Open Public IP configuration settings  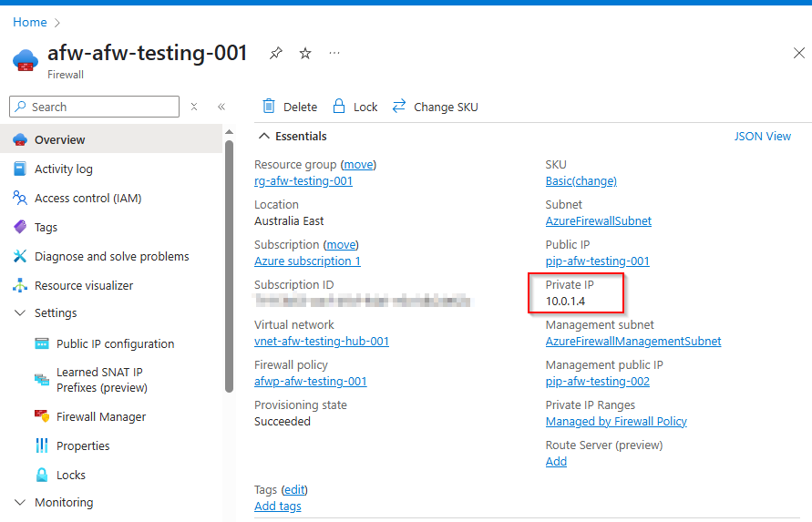[x=115, y=343]
